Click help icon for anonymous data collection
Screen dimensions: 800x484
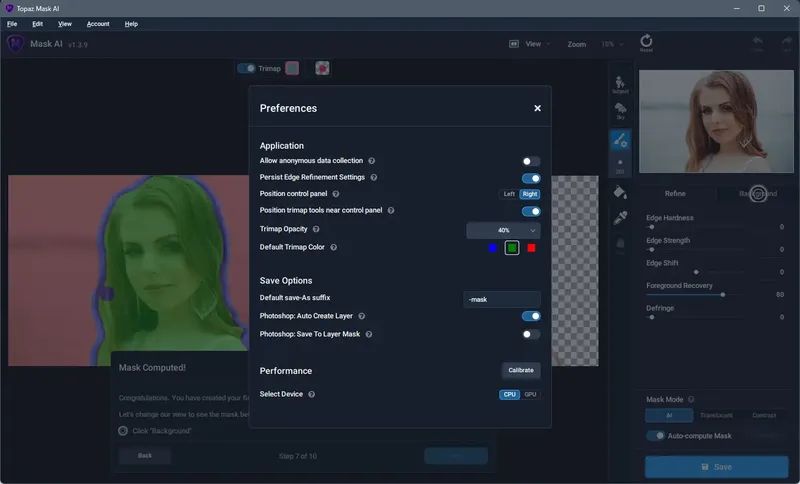[371, 161]
